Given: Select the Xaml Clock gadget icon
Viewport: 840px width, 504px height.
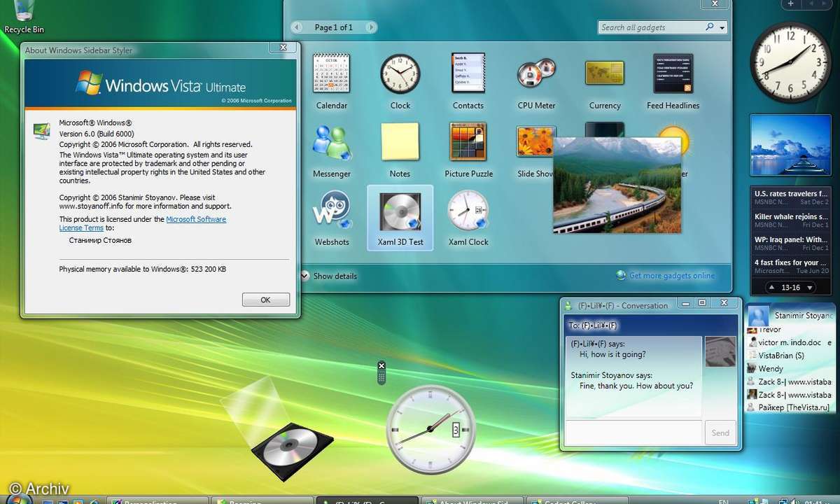Looking at the screenshot, I should point(468,210).
